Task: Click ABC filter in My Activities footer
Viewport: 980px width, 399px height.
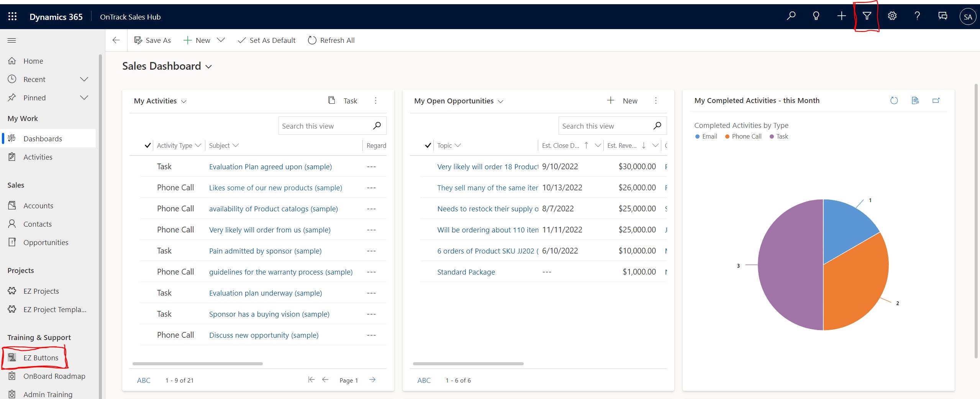Action: coord(144,380)
